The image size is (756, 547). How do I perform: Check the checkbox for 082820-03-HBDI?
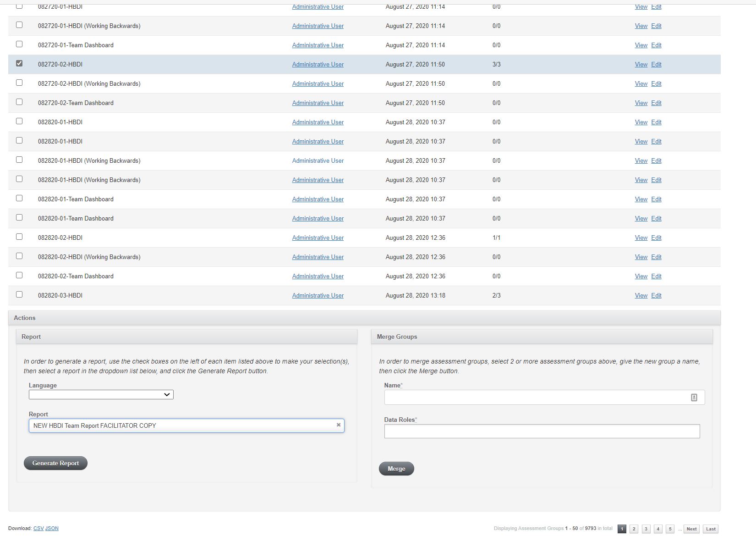click(19, 295)
